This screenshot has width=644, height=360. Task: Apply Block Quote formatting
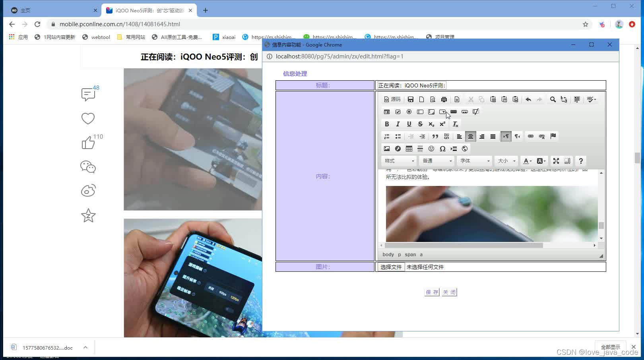435,136
